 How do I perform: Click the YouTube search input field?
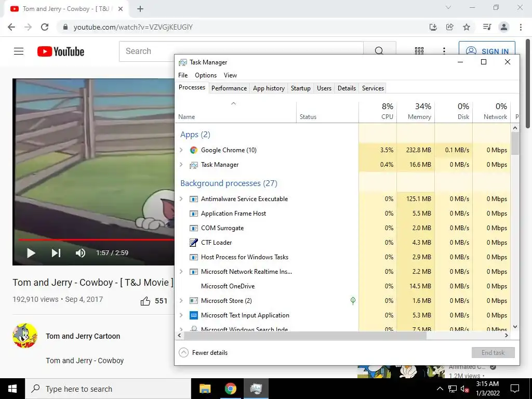pos(241,51)
